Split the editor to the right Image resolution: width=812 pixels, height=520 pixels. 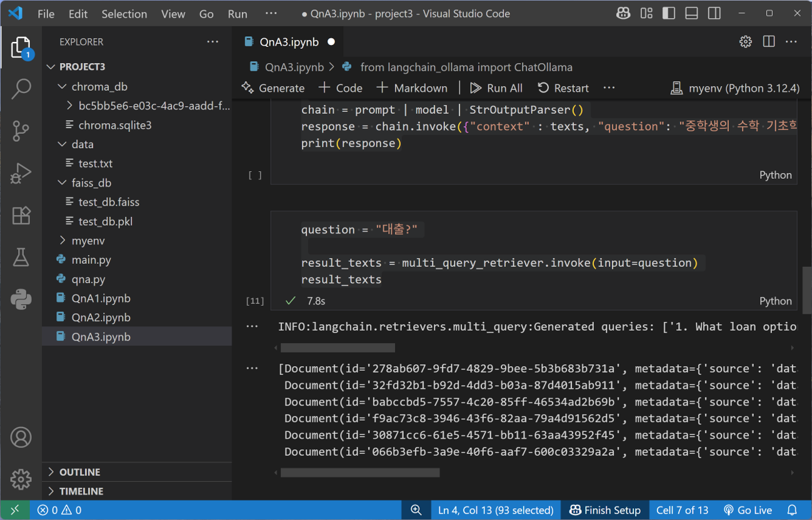769,42
